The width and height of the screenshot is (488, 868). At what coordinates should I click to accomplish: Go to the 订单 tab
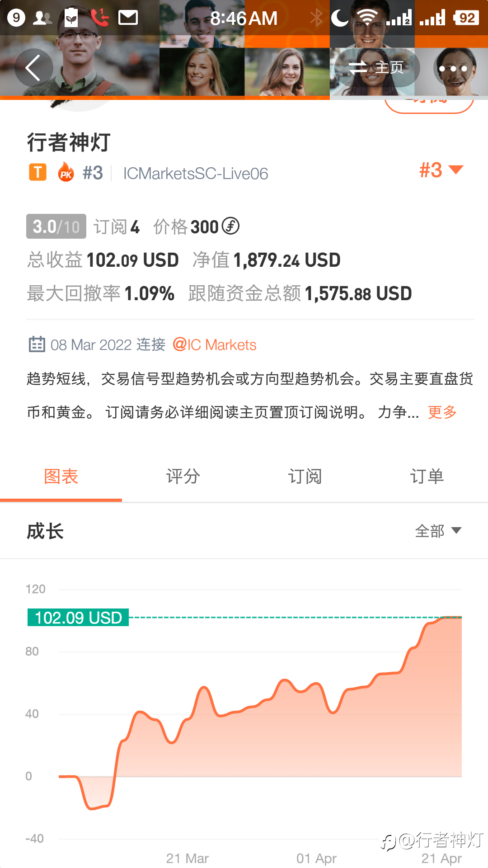click(427, 476)
